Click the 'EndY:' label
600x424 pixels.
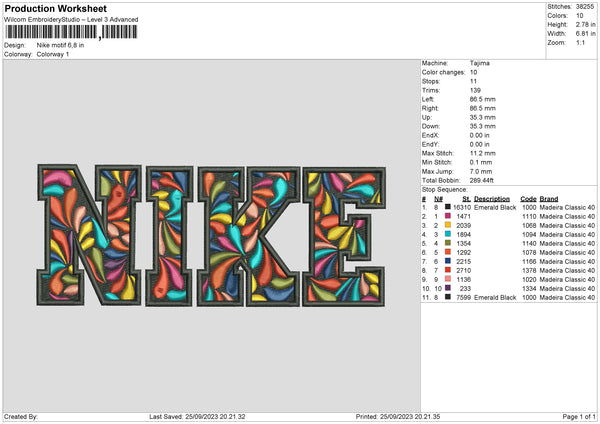click(x=430, y=144)
